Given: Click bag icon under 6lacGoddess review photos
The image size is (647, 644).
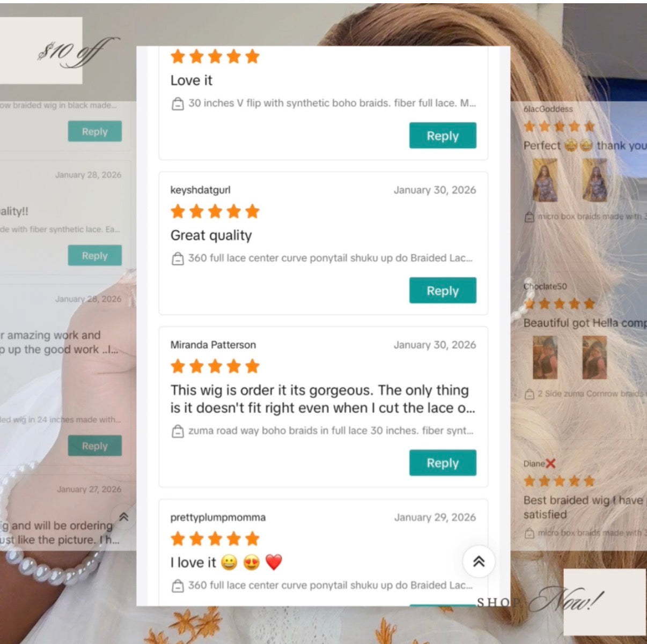Looking at the screenshot, I should click(x=529, y=217).
